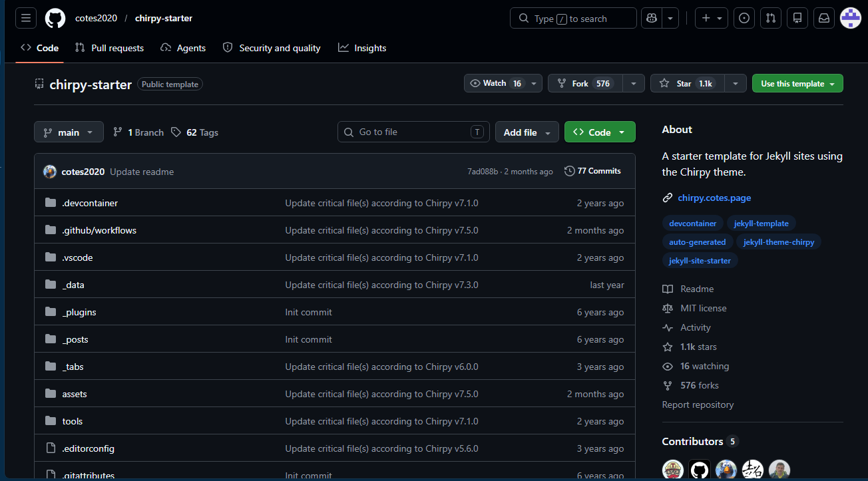Open the Security and quality tab
This screenshot has height=481, width=868.
272,48
